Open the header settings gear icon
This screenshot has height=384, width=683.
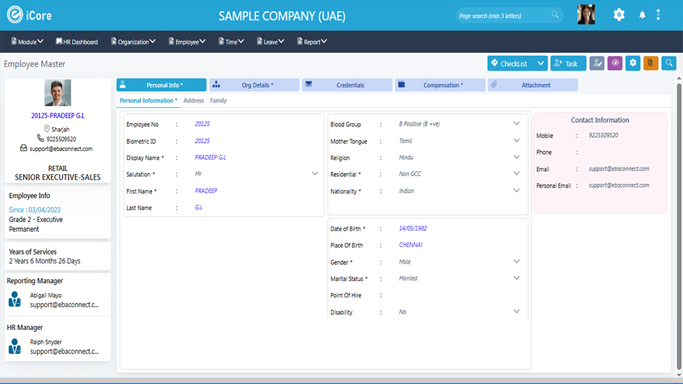click(x=619, y=15)
